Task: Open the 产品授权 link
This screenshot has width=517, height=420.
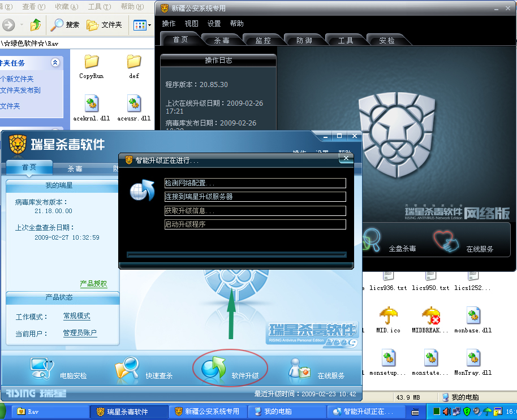Action: pyautogui.click(x=94, y=284)
